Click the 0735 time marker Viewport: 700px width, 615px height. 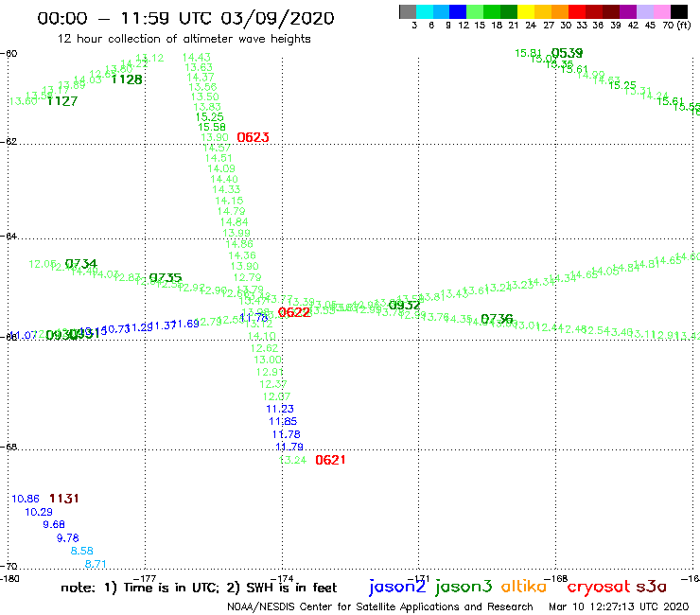(x=166, y=278)
